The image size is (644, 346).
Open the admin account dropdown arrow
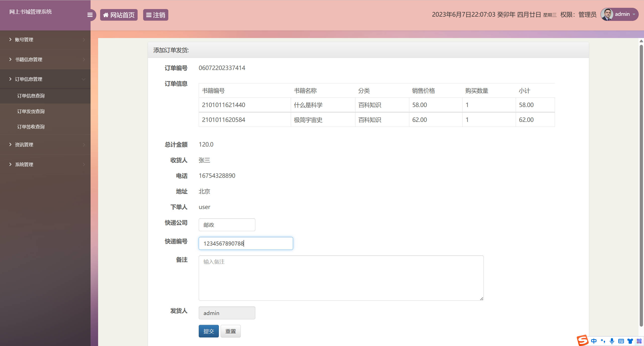(634, 14)
